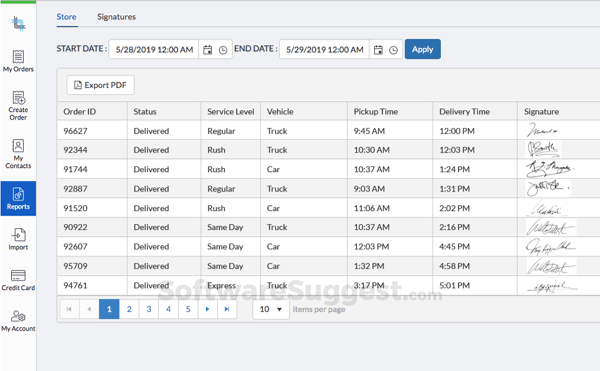Go to page 3 of results
The image size is (600, 371).
click(x=149, y=309)
